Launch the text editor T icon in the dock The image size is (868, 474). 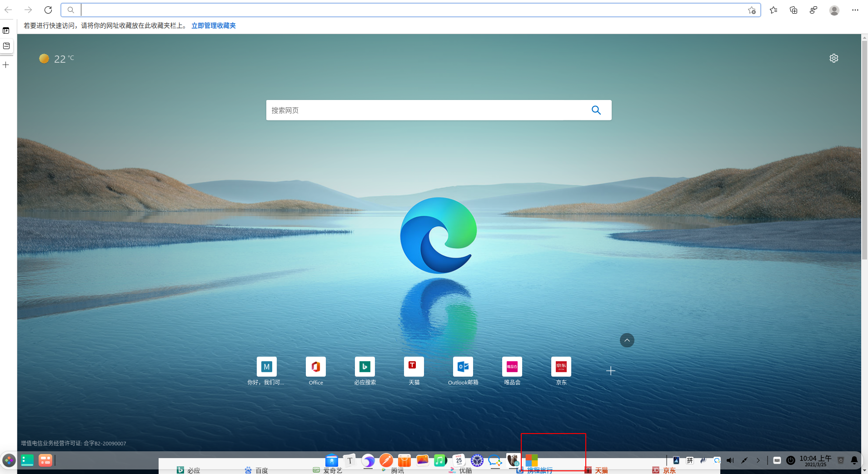point(350,460)
